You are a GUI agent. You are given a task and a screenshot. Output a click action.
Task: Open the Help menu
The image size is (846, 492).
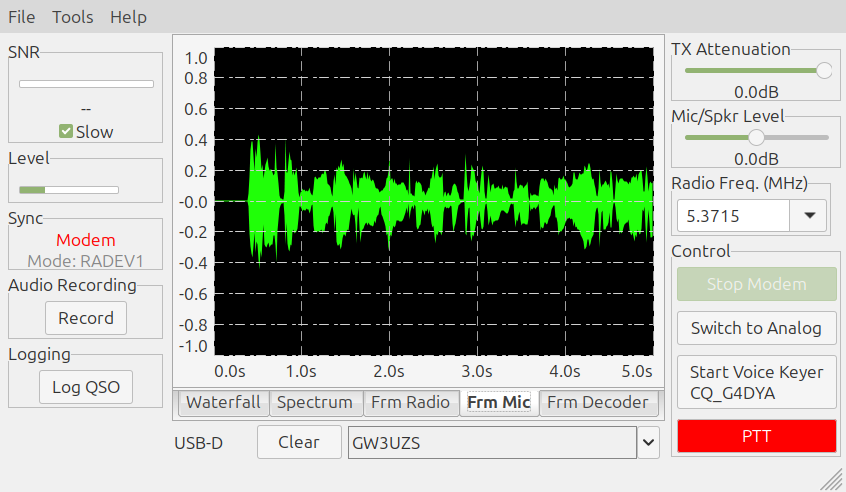[128, 17]
